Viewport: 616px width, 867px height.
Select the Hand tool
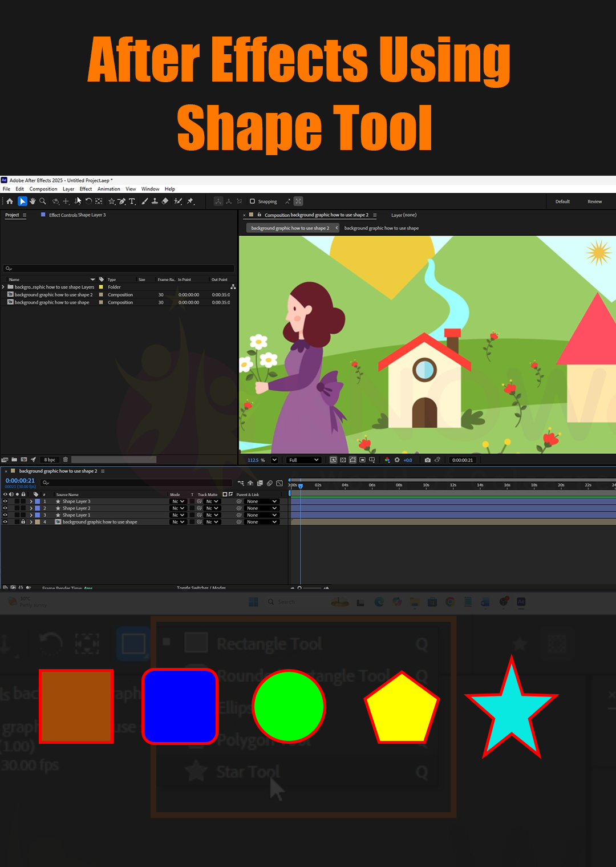pos(33,201)
